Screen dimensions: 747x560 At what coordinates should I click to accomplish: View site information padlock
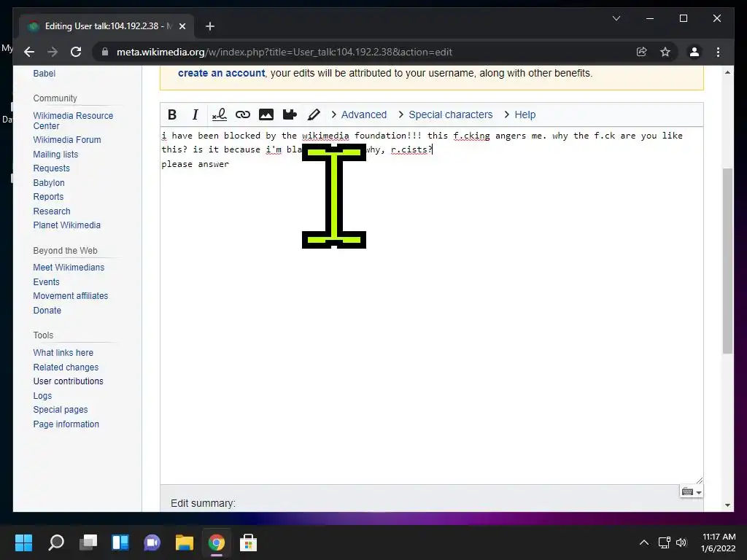(x=105, y=52)
